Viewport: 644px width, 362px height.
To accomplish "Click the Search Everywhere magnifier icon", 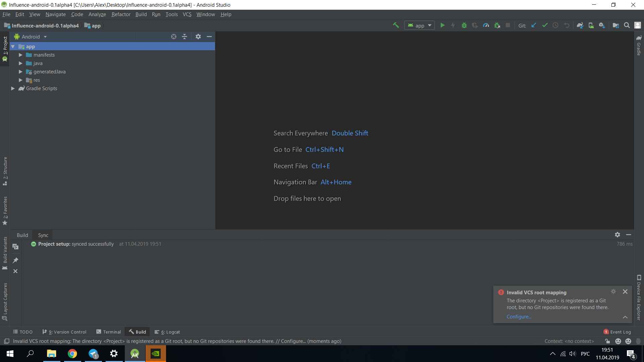I will point(627,25).
